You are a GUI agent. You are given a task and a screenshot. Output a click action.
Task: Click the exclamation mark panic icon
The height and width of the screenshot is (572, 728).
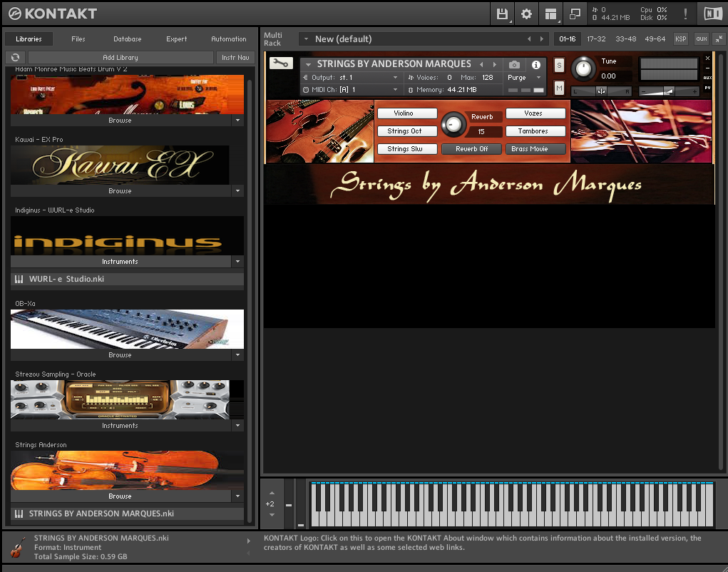pyautogui.click(x=685, y=14)
